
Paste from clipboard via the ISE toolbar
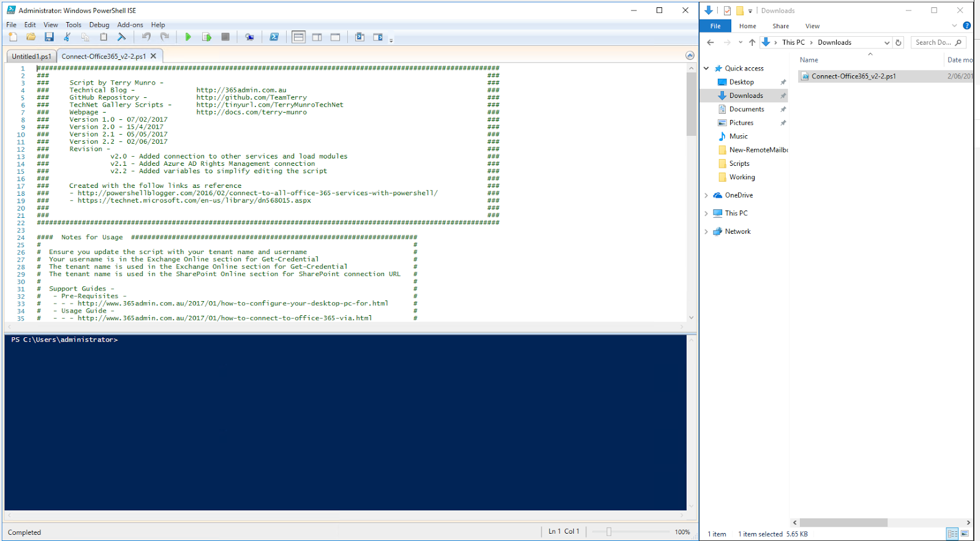104,37
